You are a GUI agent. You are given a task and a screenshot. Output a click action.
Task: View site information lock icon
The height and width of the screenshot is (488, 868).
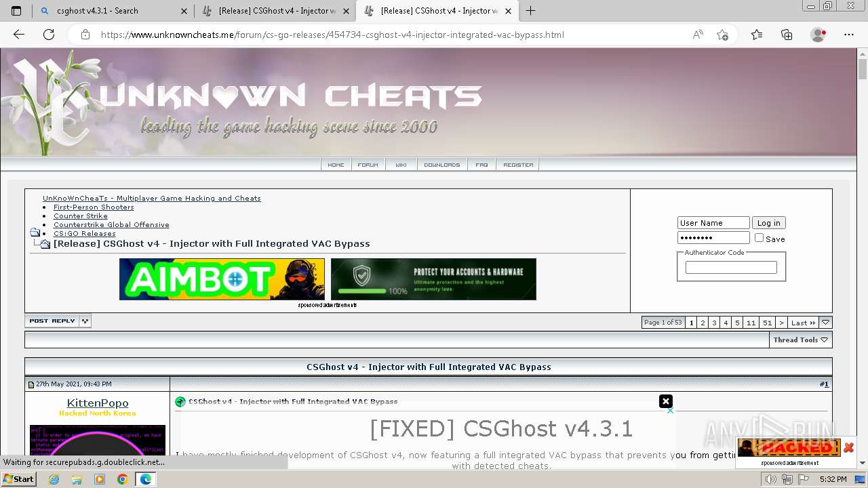click(85, 35)
